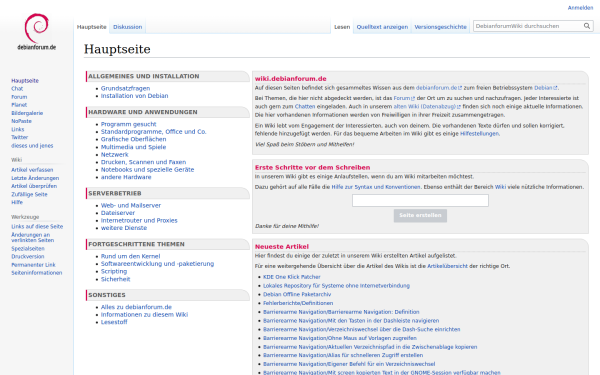This screenshot has height=375, width=600.
Task: Open the Twitter sidebar link
Action: tap(20, 137)
